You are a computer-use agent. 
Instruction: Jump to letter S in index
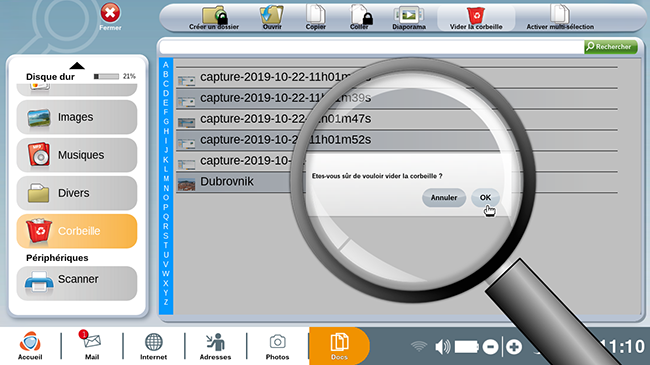[166, 236]
